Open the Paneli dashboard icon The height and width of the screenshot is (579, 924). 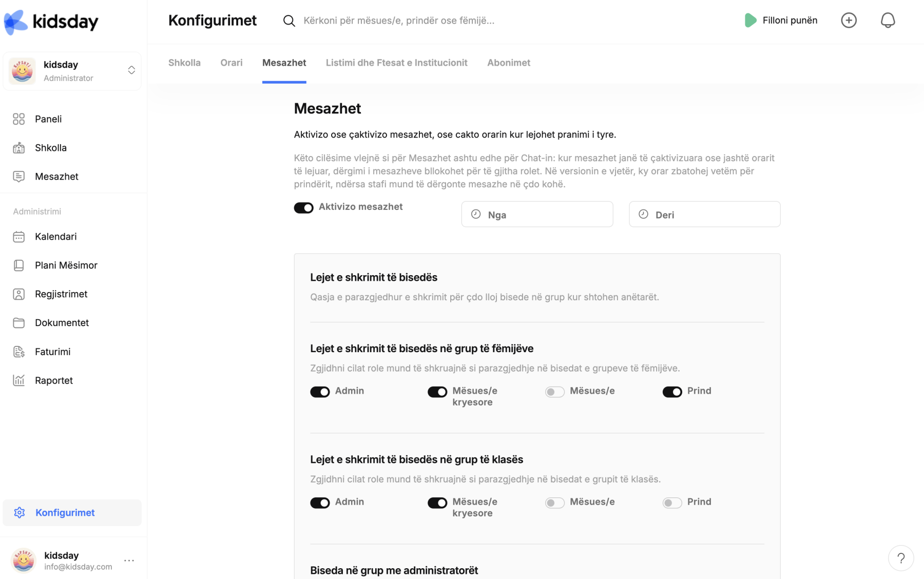[19, 119]
